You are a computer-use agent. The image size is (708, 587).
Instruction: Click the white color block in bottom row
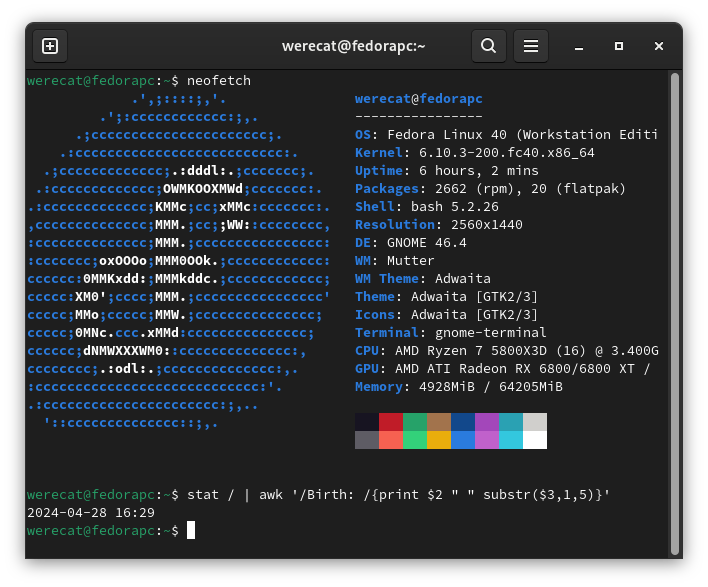tap(535, 440)
